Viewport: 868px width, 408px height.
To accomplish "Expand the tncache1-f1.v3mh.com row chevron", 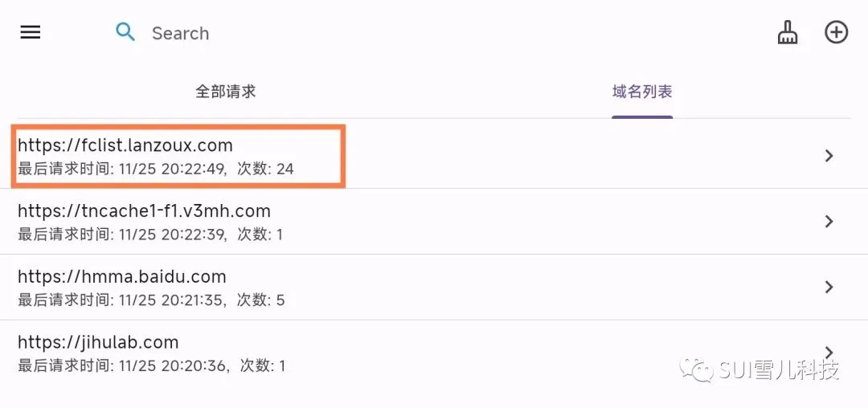I will (829, 222).
